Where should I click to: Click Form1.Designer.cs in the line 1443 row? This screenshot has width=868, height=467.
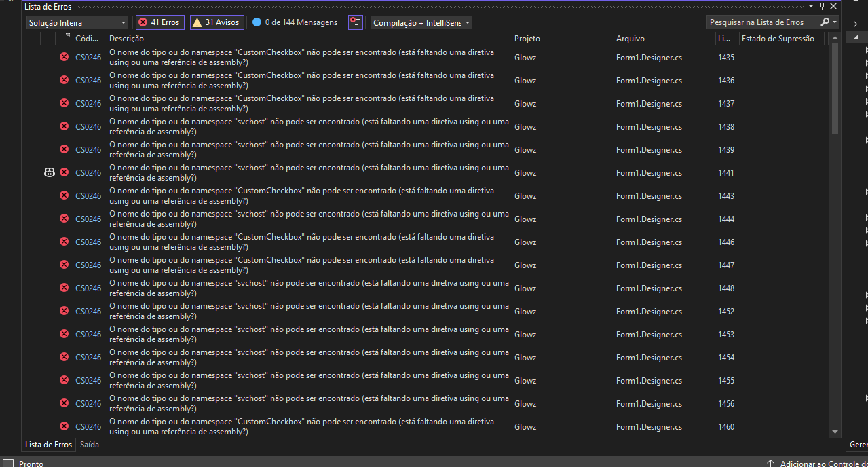[649, 196]
